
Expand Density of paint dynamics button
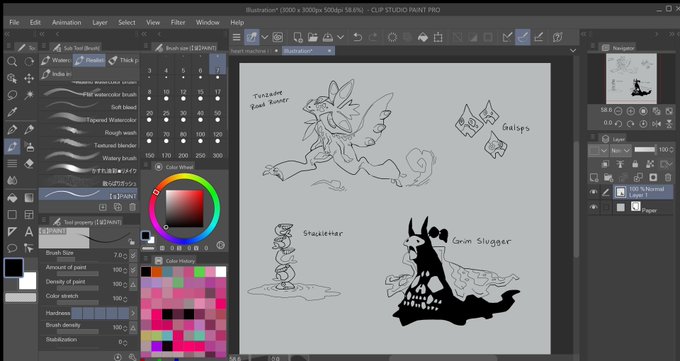pyautogui.click(x=133, y=284)
